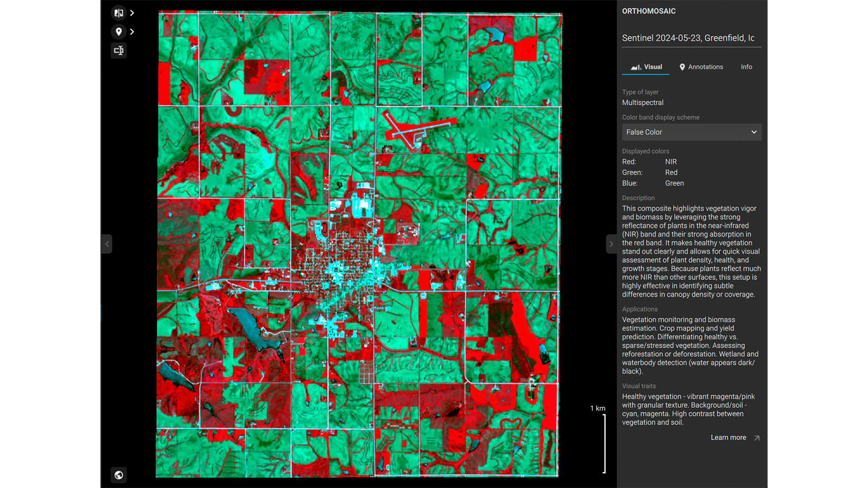Select the split comparison tool
868x488 pixels.
tap(119, 12)
